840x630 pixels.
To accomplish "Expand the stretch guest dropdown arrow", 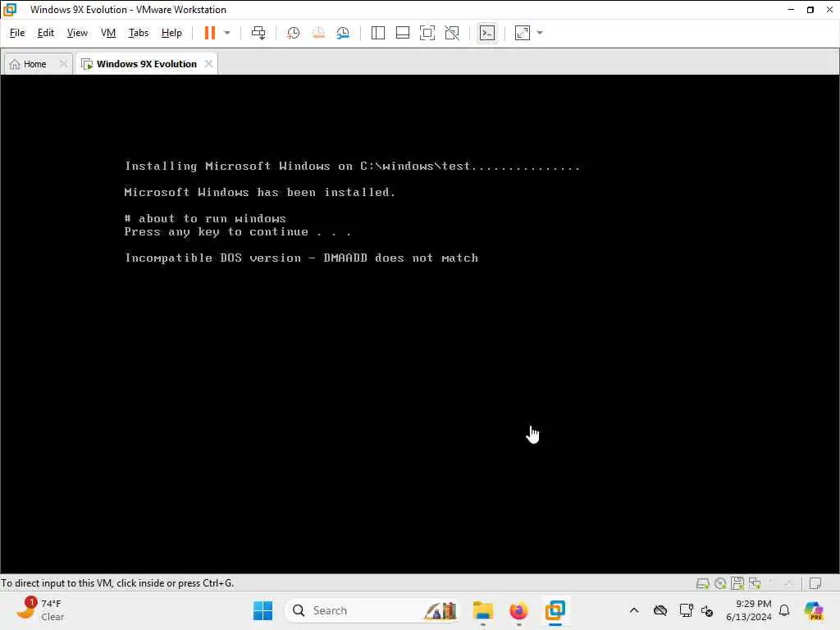I will [x=540, y=33].
